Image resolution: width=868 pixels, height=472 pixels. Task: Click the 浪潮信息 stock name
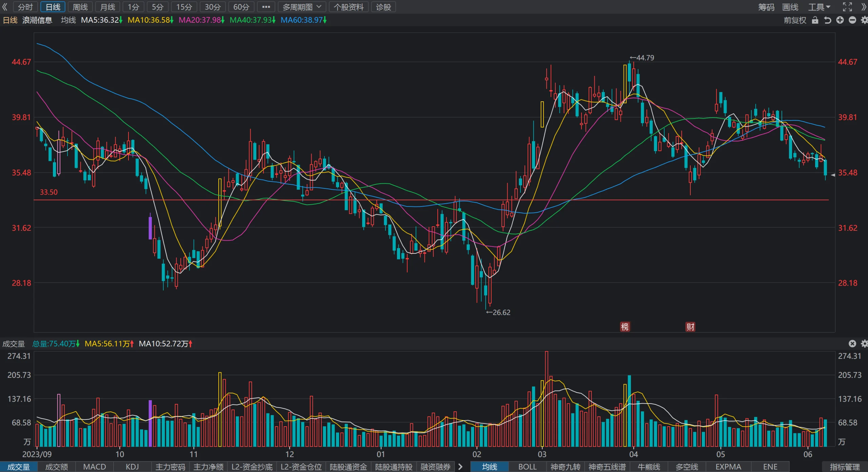pos(37,20)
